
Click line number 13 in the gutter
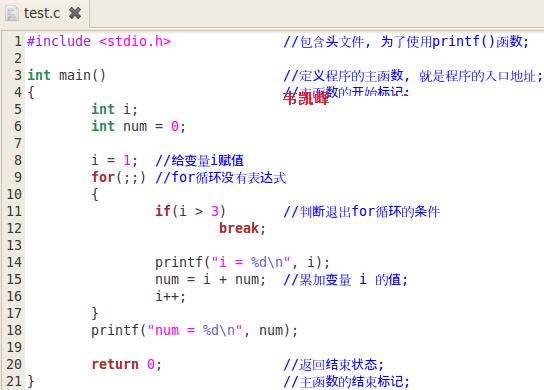[14, 245]
